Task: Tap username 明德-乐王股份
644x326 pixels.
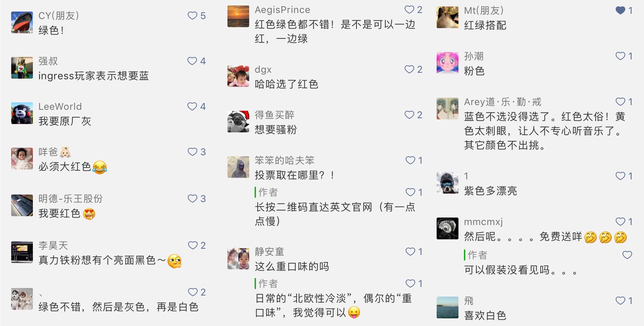Action: click(71, 199)
